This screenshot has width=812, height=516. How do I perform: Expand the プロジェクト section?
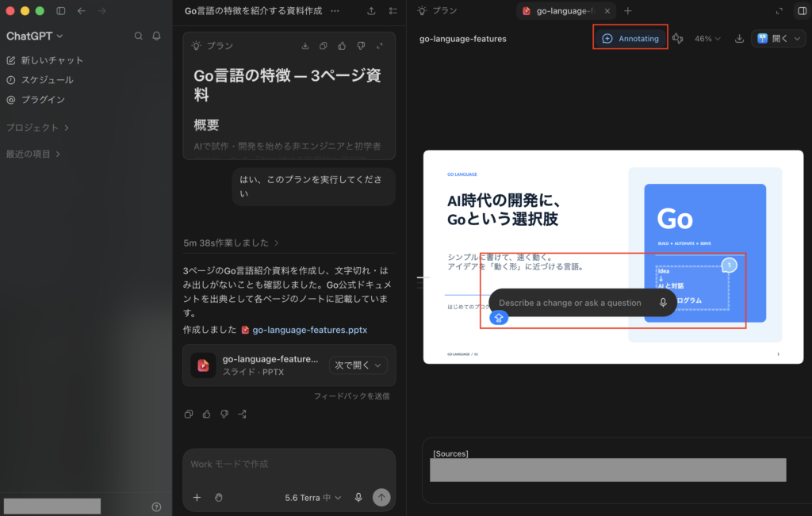[x=37, y=128]
